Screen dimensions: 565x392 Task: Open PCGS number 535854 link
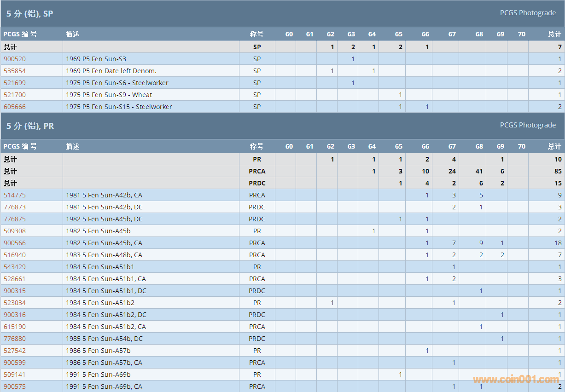coord(15,71)
